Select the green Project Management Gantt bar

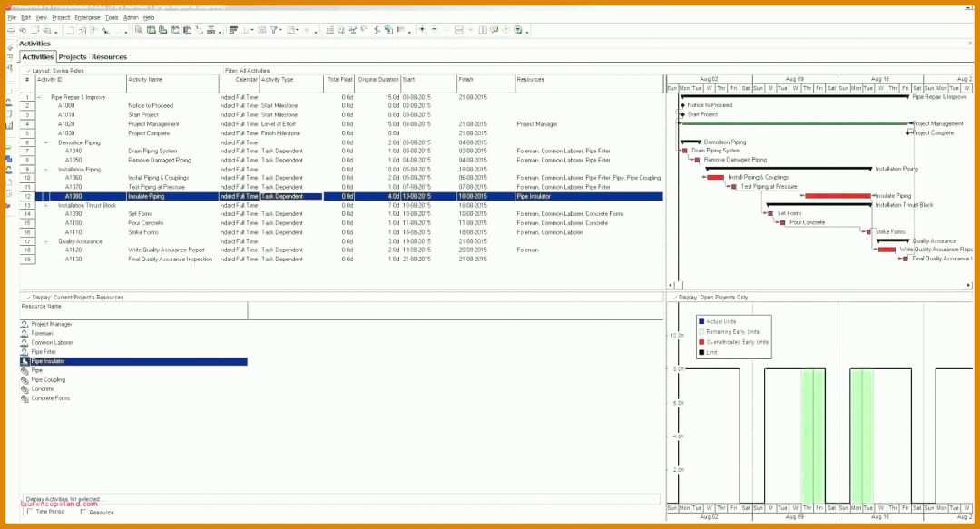[x=795, y=123]
